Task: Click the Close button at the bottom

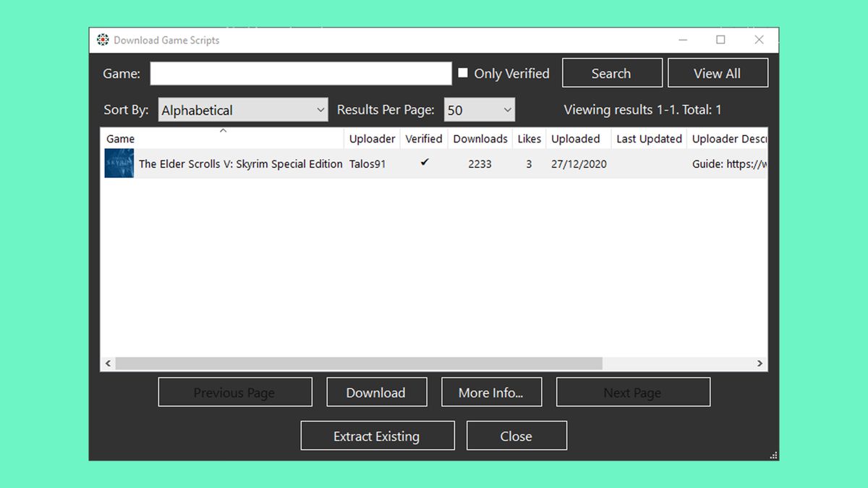Action: tap(516, 436)
